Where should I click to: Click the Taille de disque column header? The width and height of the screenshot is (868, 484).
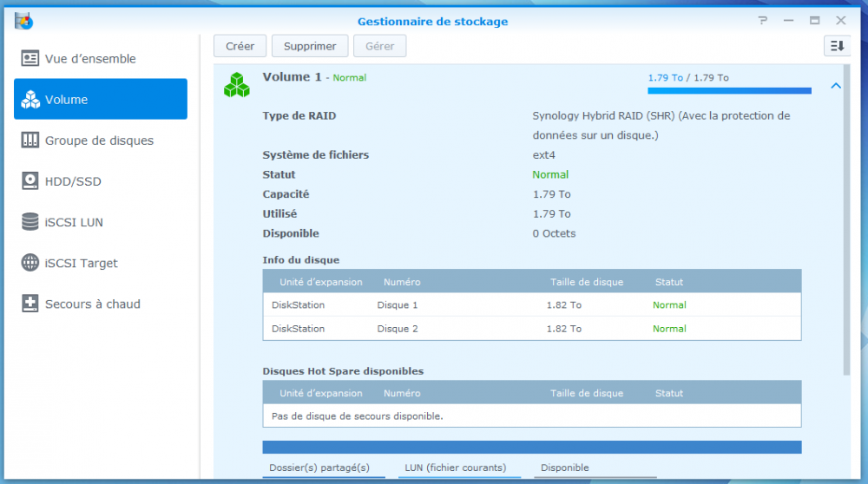pyautogui.click(x=587, y=282)
